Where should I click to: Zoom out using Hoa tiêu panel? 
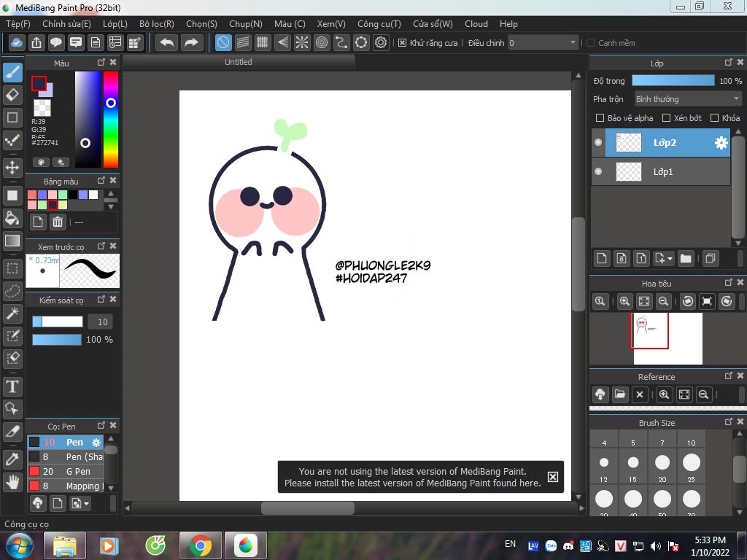tap(663, 301)
